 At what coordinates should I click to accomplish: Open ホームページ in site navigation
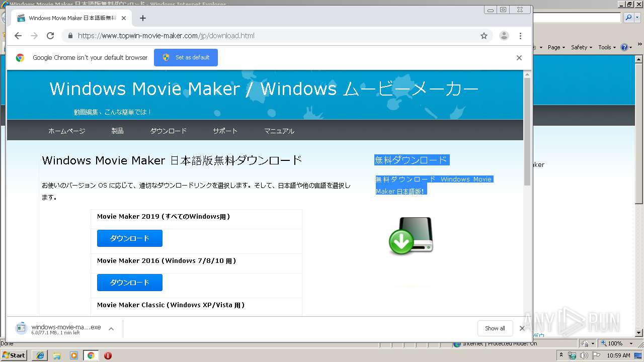point(67,131)
